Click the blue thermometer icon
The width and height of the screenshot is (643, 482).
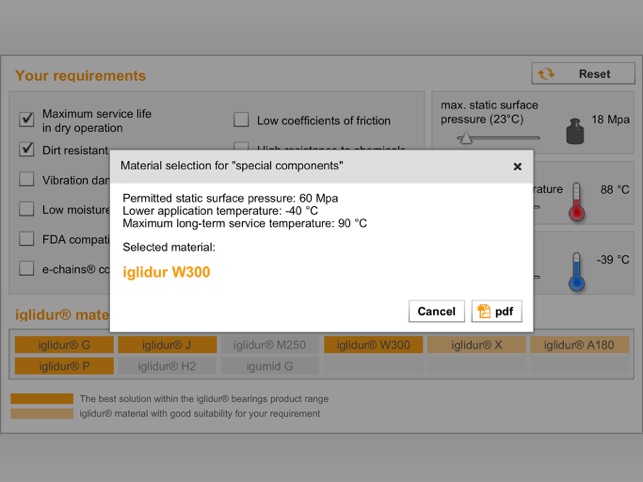coord(575,270)
